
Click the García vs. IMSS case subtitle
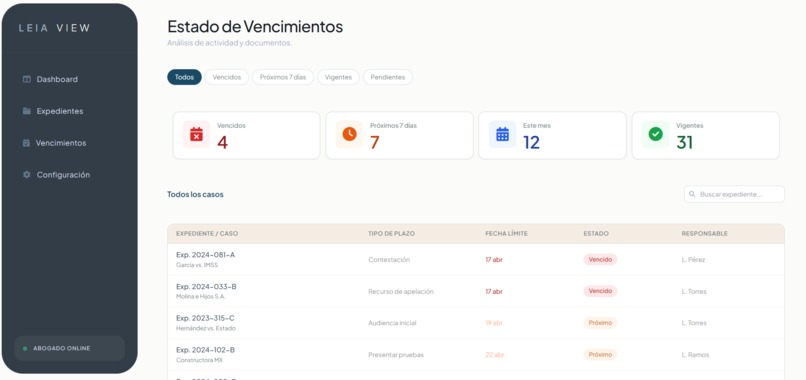pos(197,265)
